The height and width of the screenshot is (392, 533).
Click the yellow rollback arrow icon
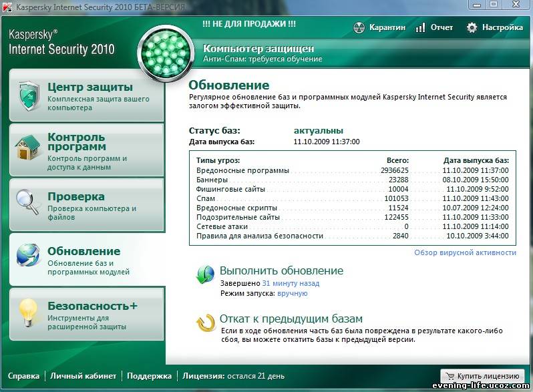click(x=206, y=323)
